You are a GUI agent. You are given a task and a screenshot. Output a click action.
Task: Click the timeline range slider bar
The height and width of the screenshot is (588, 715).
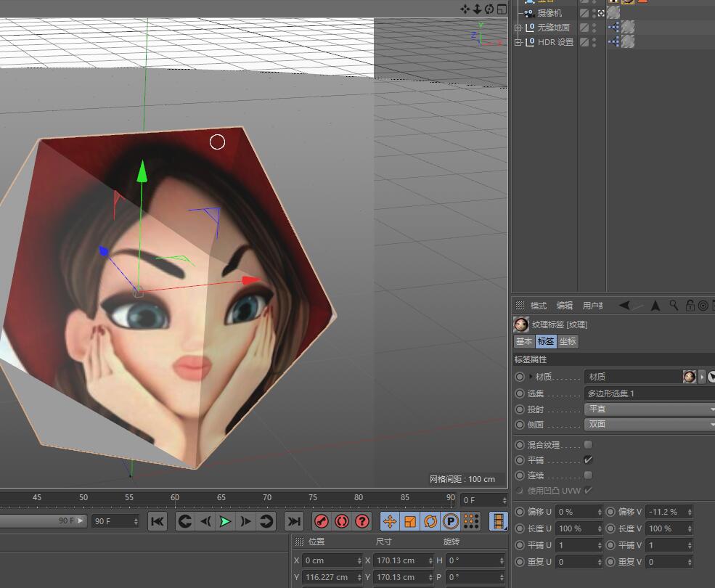pyautogui.click(x=42, y=520)
